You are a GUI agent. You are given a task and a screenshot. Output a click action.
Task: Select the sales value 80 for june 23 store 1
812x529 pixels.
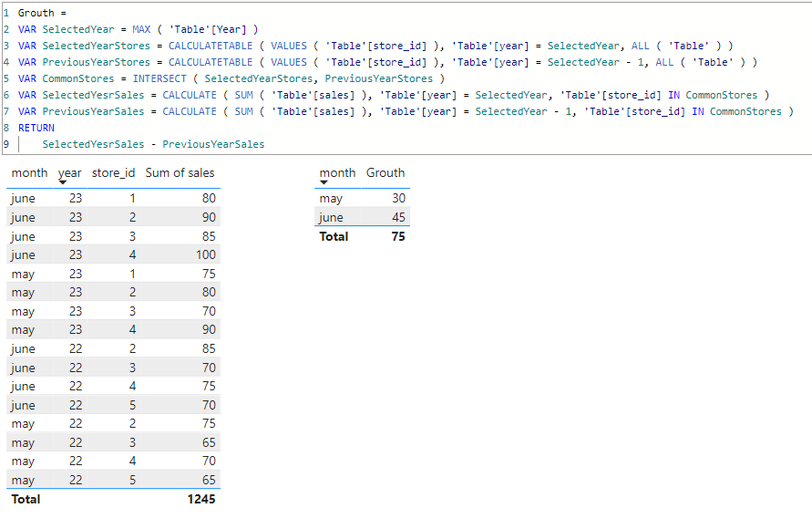[209, 199]
